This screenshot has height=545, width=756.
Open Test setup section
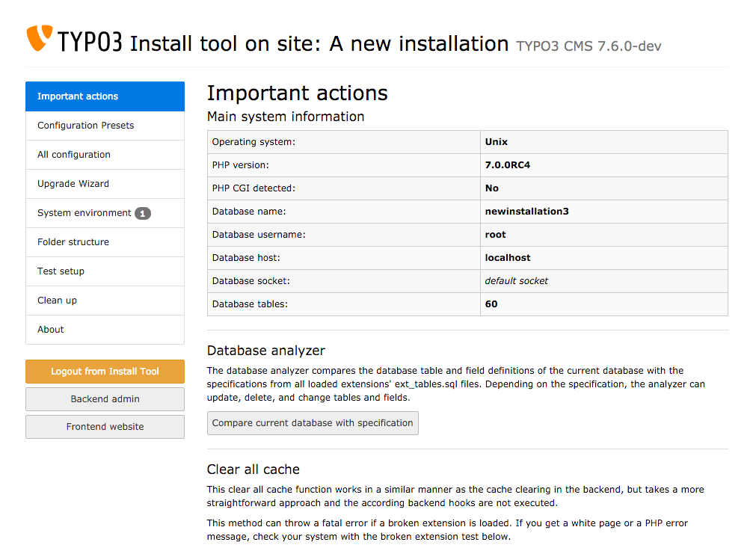(105, 271)
